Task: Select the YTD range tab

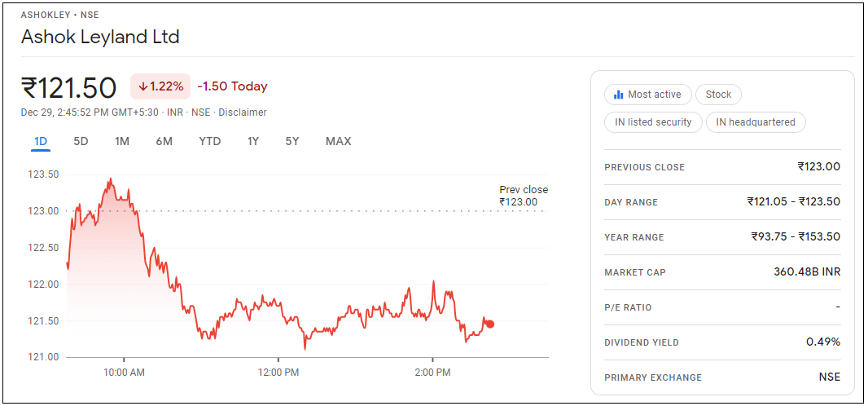Action: (210, 141)
